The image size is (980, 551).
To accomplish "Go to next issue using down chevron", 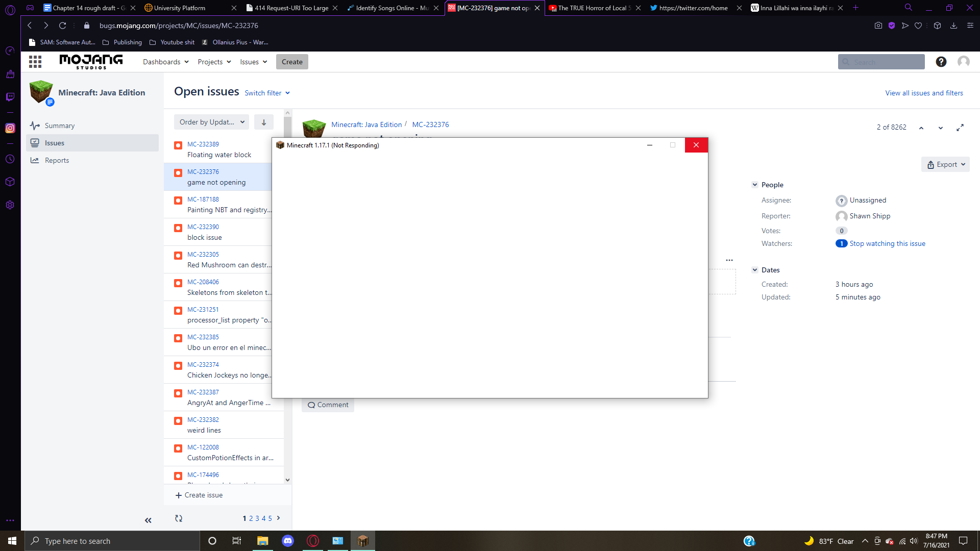I will point(940,128).
